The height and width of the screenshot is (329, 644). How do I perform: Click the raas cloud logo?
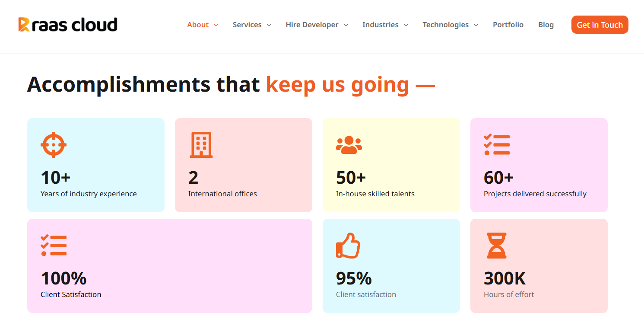pos(68,25)
